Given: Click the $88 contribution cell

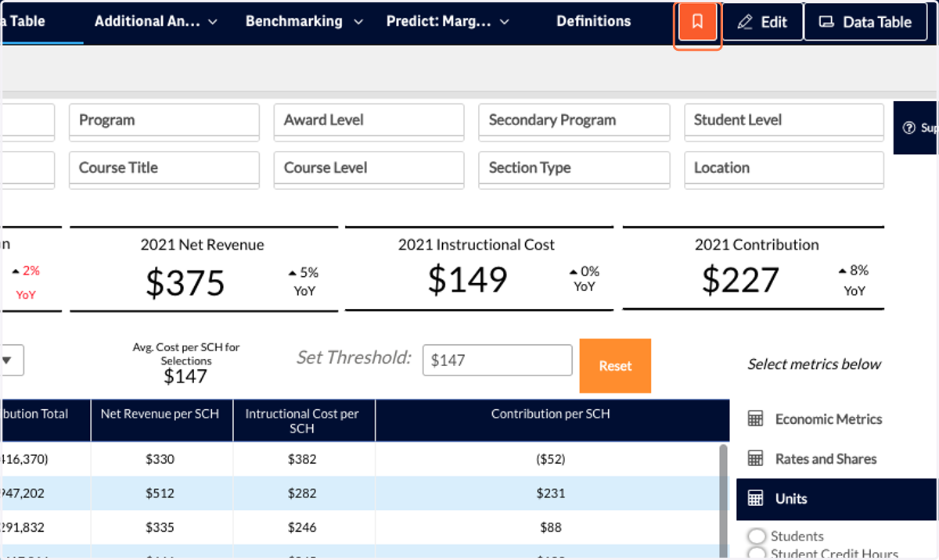Looking at the screenshot, I should point(551,528).
